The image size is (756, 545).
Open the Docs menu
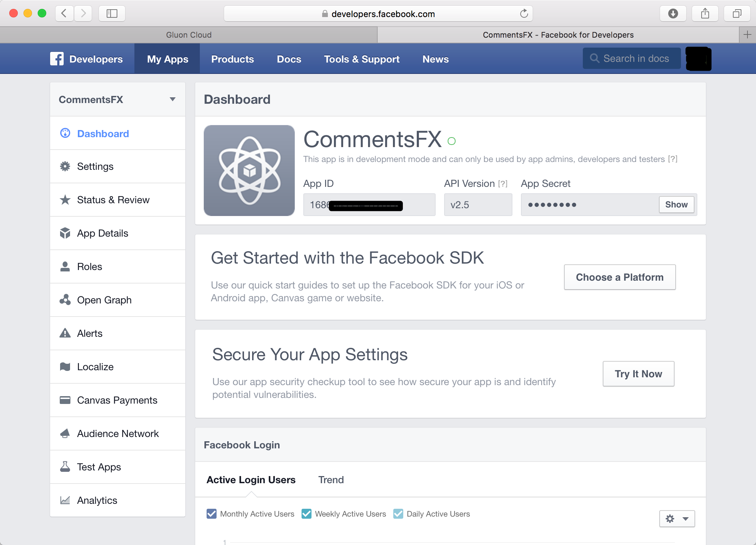point(289,59)
